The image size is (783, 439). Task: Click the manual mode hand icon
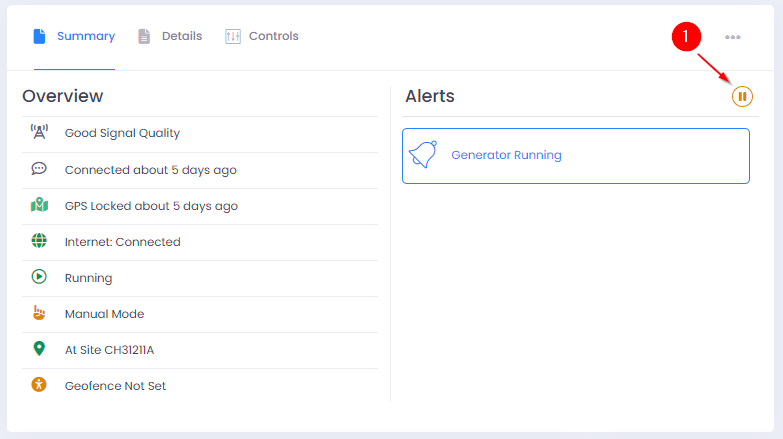click(x=39, y=313)
